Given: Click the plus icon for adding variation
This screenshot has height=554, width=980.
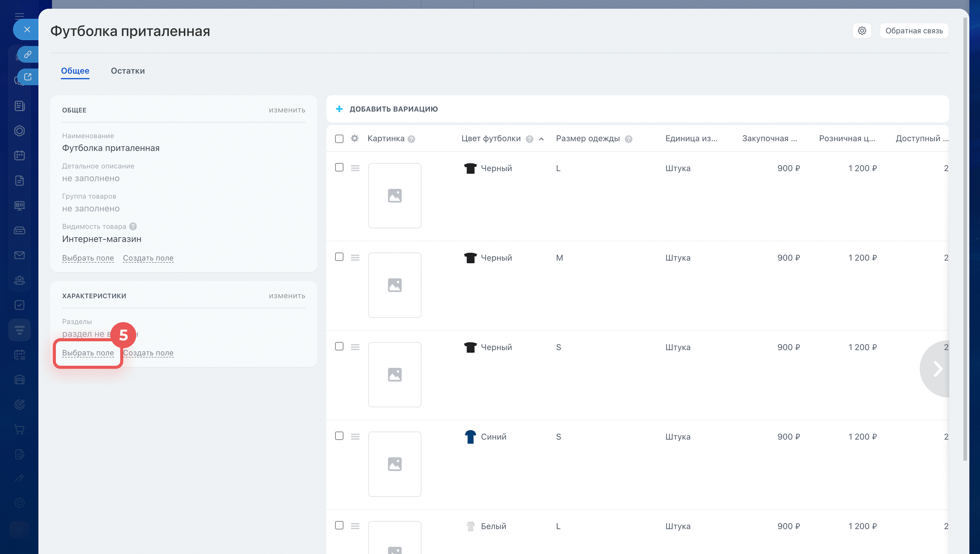Looking at the screenshot, I should click(x=339, y=109).
